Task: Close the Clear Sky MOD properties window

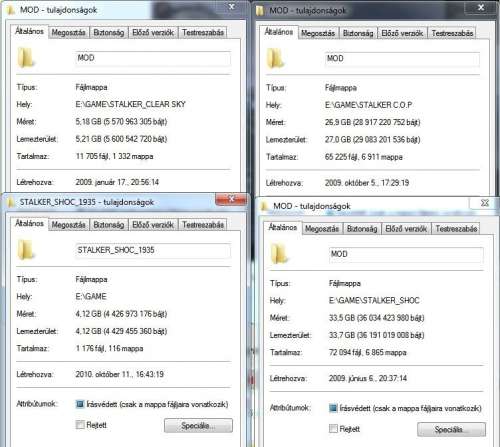Action: pyautogui.click(x=232, y=6)
